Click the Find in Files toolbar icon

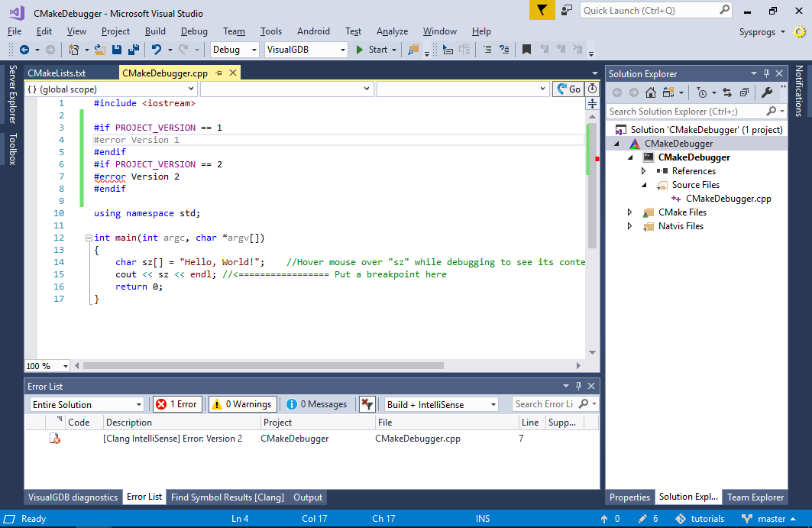(x=412, y=50)
